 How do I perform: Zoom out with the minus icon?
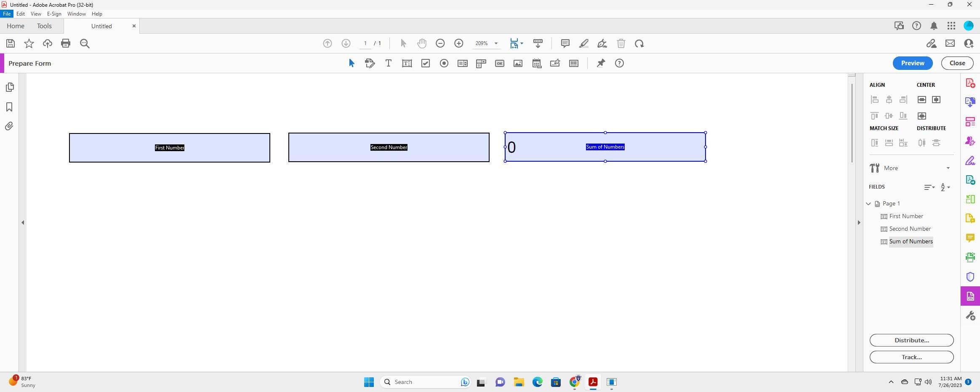(x=440, y=43)
